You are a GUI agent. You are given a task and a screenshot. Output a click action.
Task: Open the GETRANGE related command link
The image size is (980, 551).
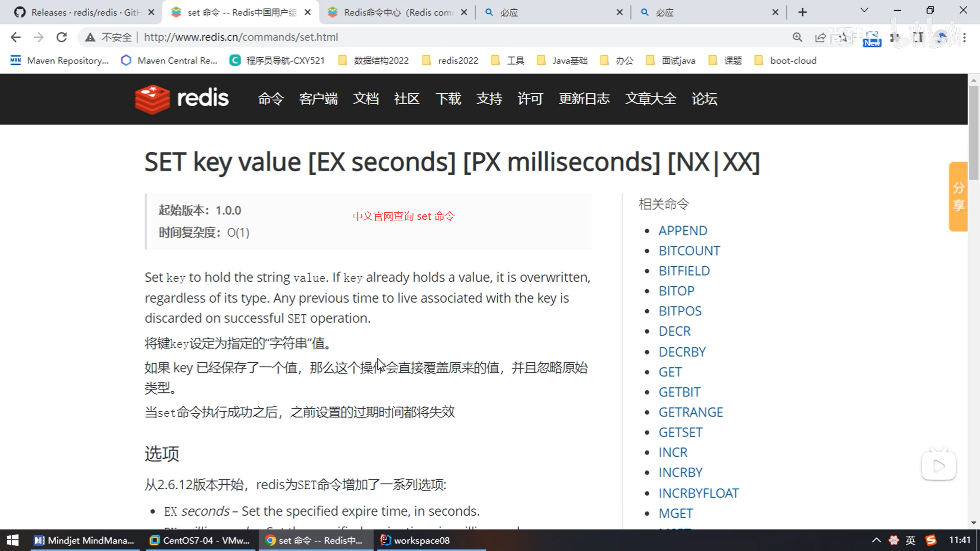point(691,412)
